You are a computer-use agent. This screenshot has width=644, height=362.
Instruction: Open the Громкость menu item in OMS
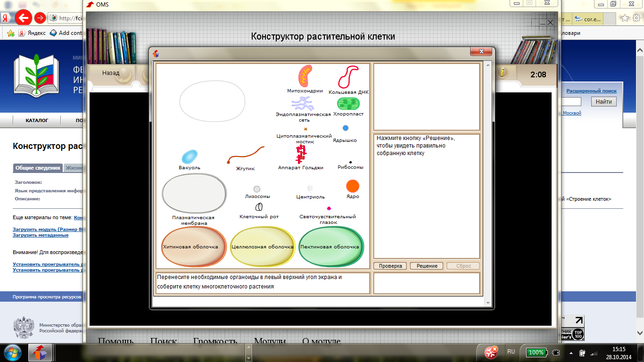pyautogui.click(x=215, y=341)
